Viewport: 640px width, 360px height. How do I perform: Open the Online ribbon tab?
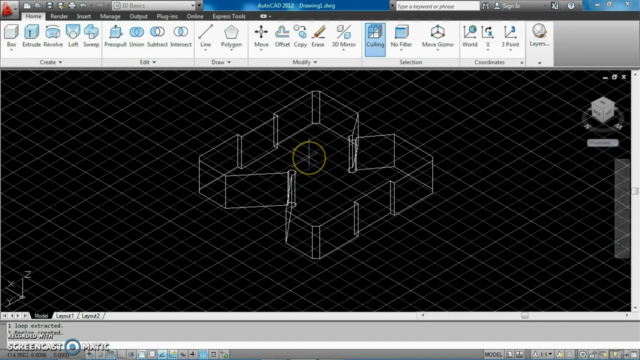(195, 16)
